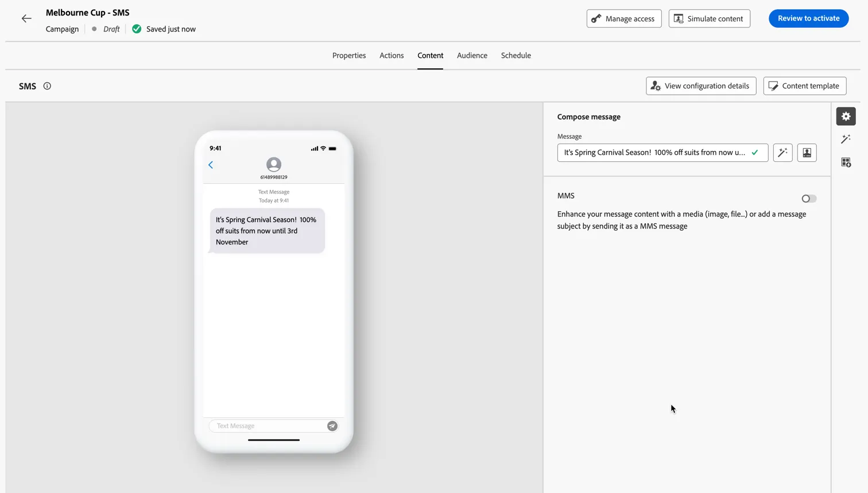Click the phone preview back chevron
868x493 pixels.
pyautogui.click(x=211, y=165)
